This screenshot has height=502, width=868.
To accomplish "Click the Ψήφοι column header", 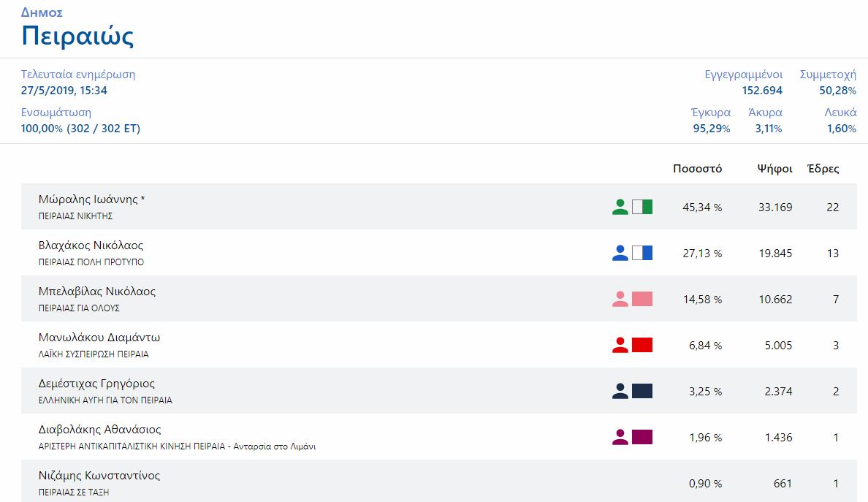I will 774,169.
